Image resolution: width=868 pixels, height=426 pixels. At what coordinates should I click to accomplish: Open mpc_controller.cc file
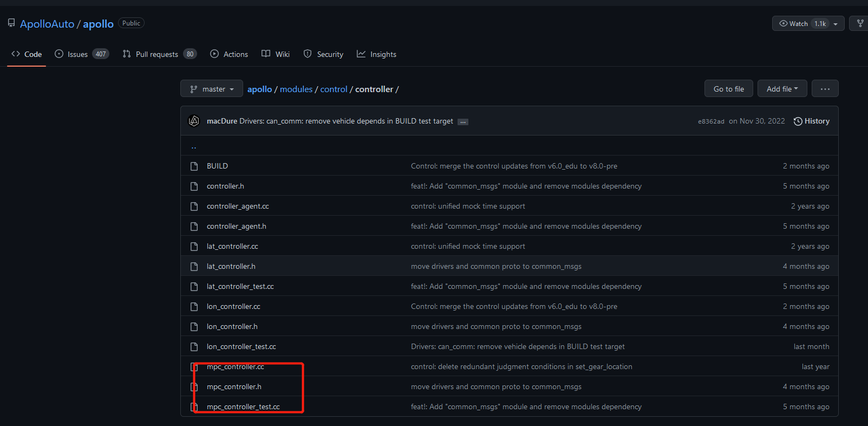(236, 366)
